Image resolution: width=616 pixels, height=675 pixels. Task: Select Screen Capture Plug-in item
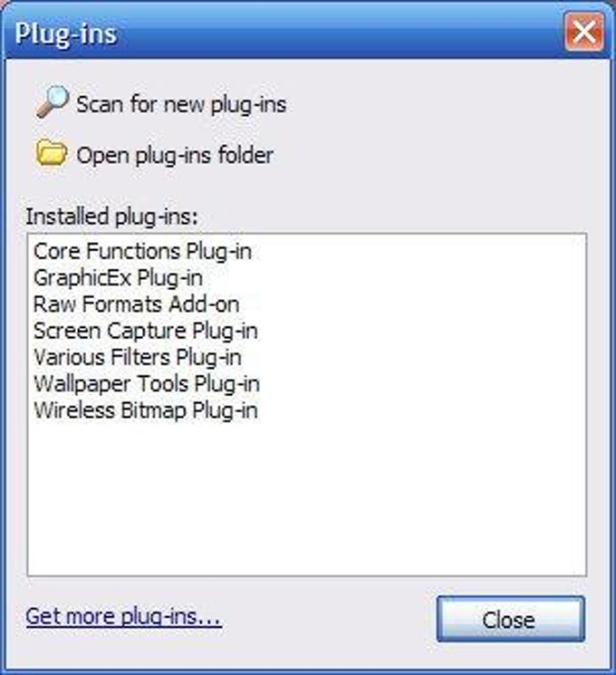point(146,331)
